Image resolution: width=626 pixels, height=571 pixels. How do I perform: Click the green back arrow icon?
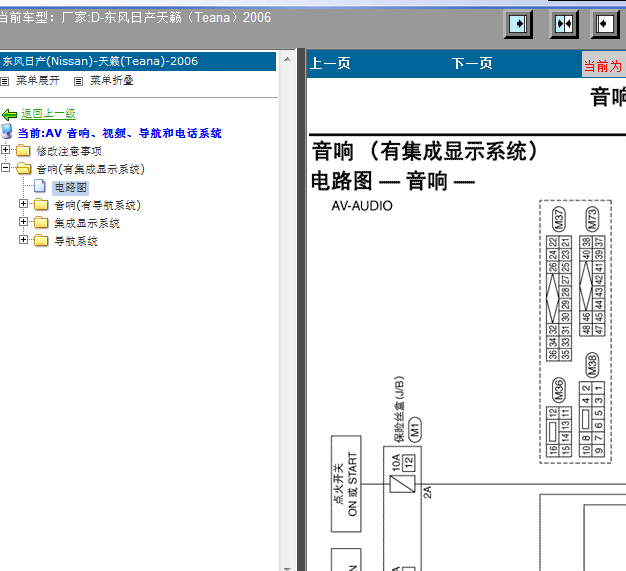coord(10,115)
